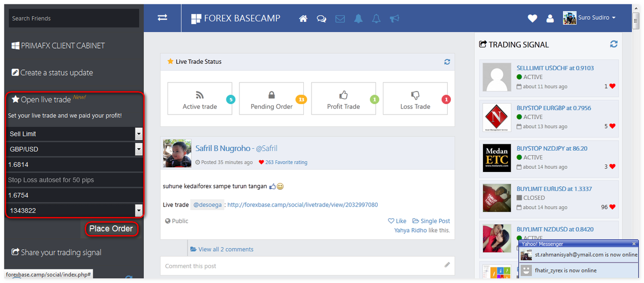Click the red N logo signal thumbnail
Image resolution: width=644 pixels, height=283 pixels.
pos(497,118)
